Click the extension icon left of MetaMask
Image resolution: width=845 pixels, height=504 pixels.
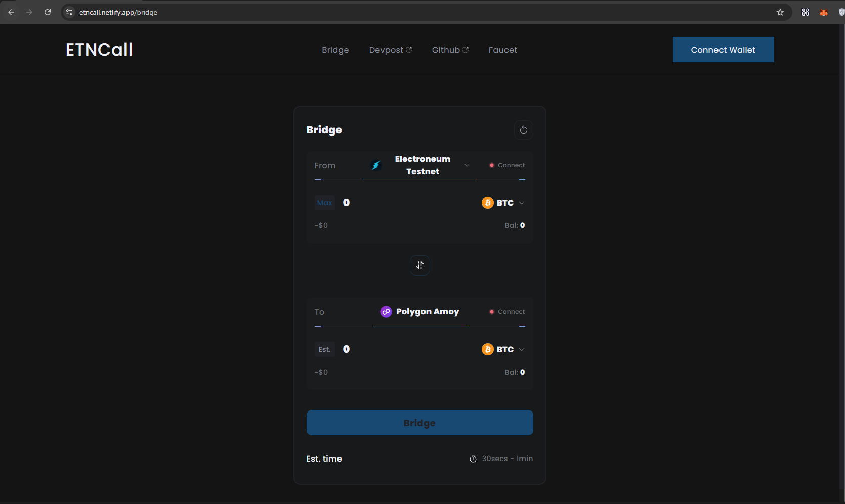(x=806, y=12)
